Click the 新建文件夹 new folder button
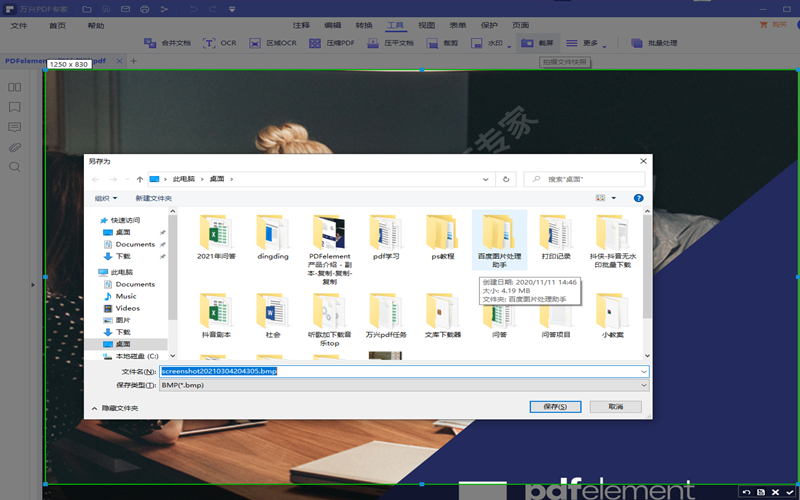The image size is (800, 500). pyautogui.click(x=153, y=198)
